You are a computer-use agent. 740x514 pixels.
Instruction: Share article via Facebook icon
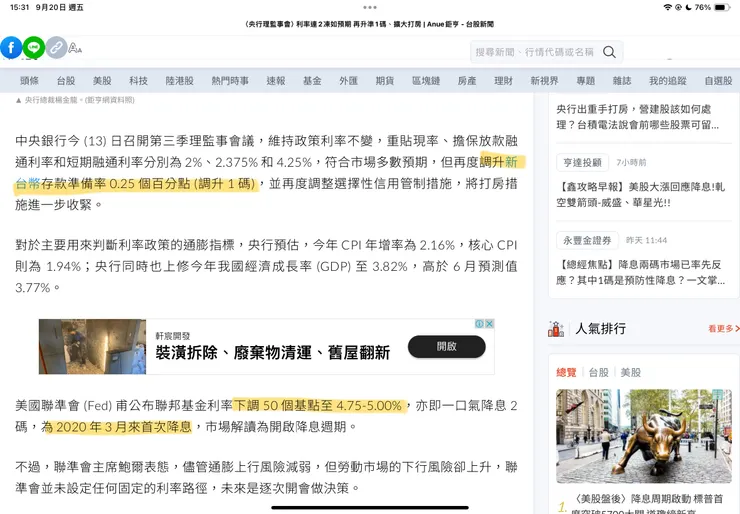click(x=11, y=47)
